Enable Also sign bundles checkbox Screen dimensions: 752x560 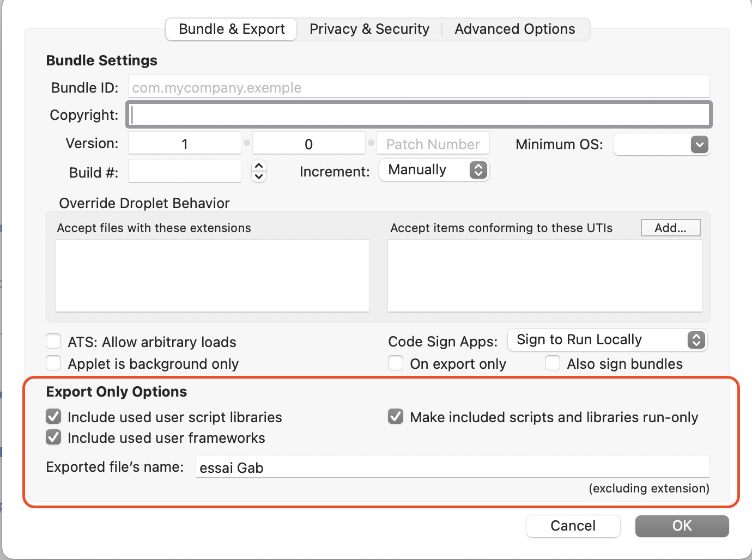pos(553,363)
